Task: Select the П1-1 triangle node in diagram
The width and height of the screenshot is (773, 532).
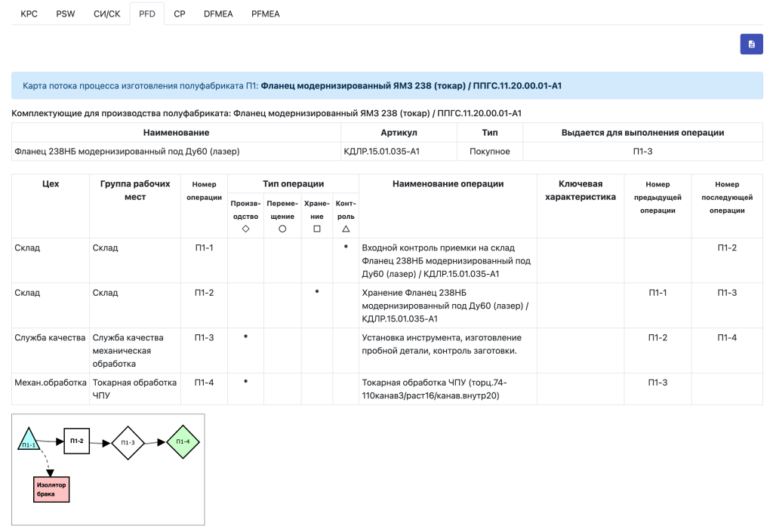Action: pos(29,440)
